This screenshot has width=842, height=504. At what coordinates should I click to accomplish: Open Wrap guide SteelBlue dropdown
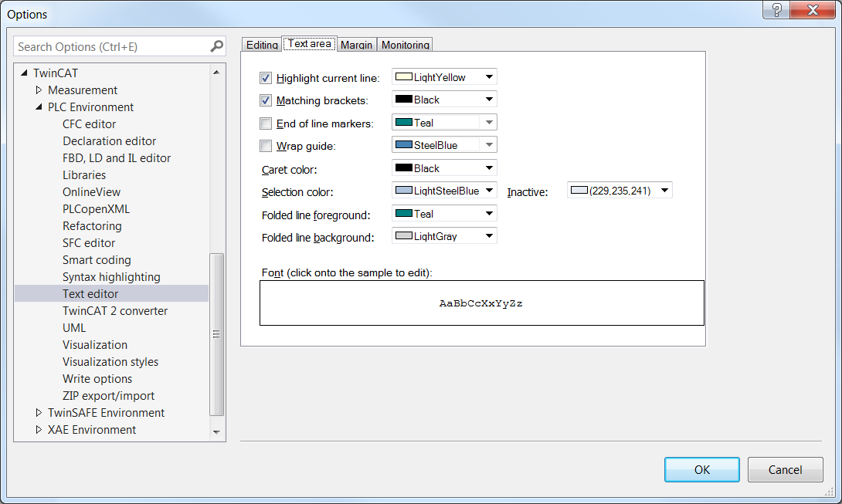click(444, 145)
